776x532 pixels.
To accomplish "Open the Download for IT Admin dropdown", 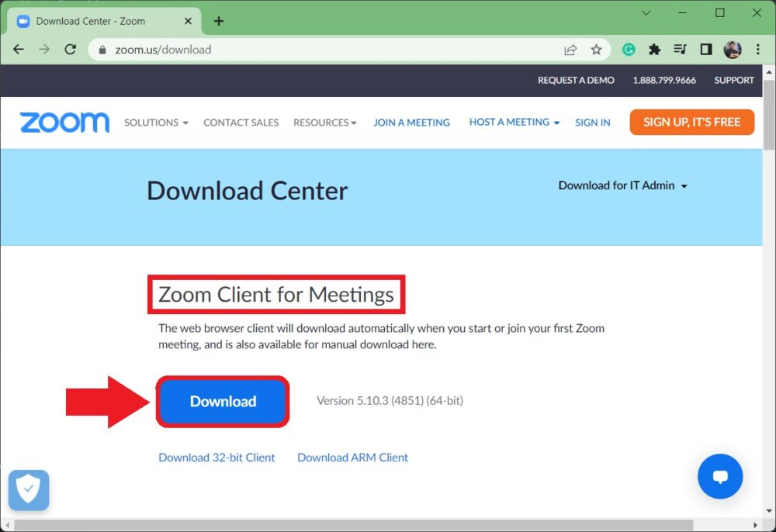I will point(623,185).
